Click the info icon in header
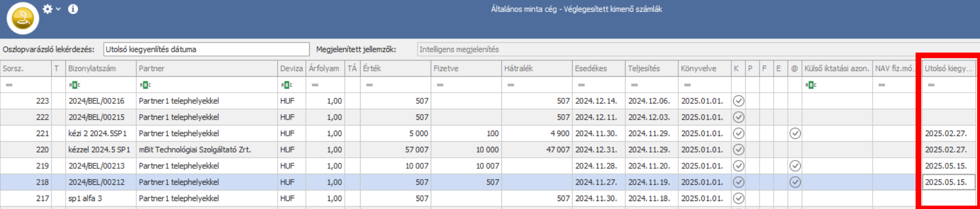 pos(73,9)
